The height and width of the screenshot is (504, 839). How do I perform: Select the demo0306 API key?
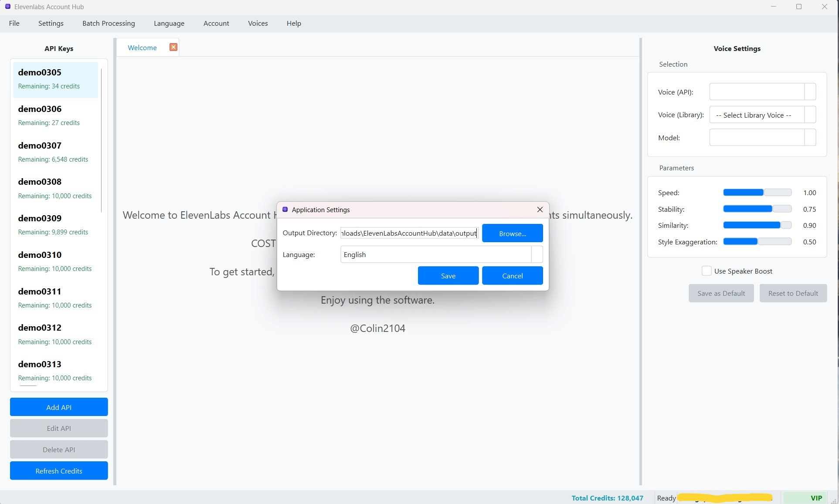click(56, 115)
